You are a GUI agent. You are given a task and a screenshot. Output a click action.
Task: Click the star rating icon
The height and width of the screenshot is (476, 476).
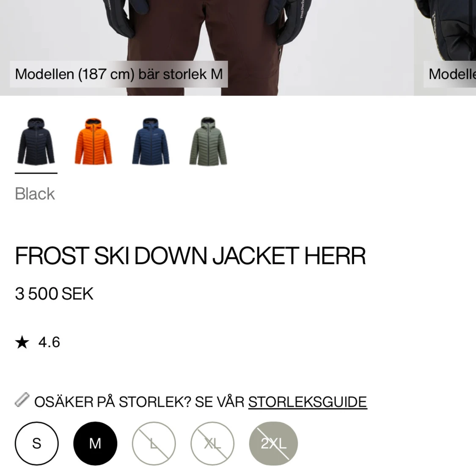tap(22, 342)
